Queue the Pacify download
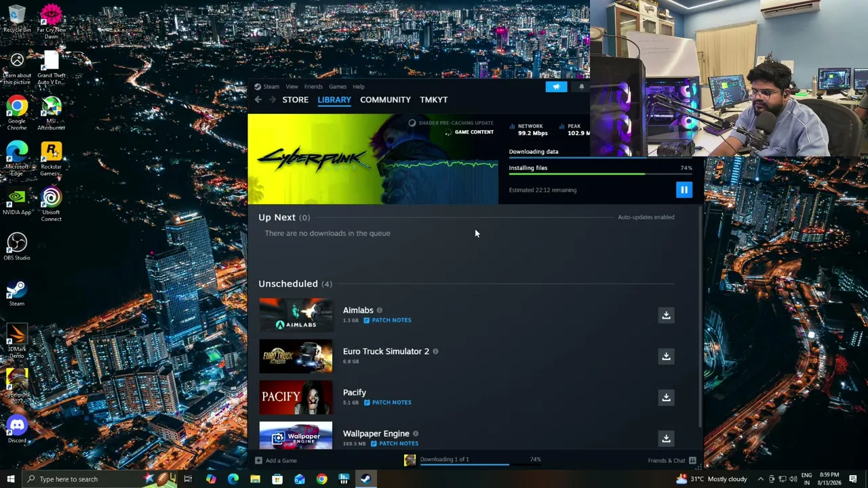Screen dimensions: 868x488 point(666,397)
